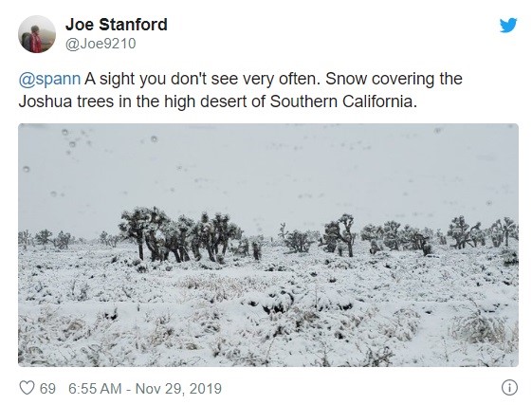Select the 'Southern California' tweet text

[x=343, y=101]
